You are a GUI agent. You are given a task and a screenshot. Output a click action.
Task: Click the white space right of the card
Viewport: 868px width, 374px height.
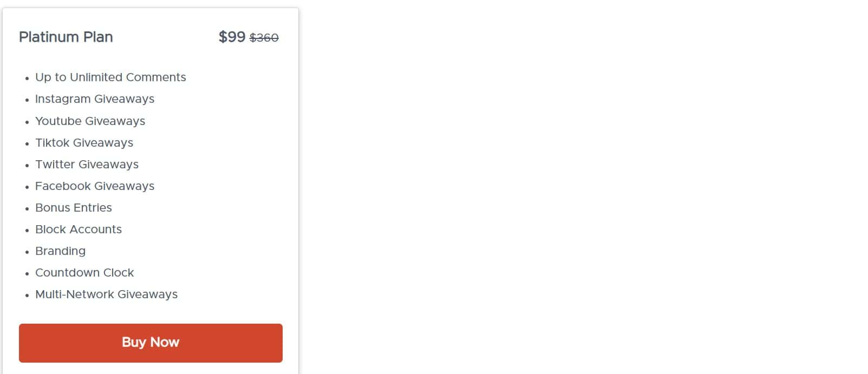pyautogui.click(x=541, y=187)
